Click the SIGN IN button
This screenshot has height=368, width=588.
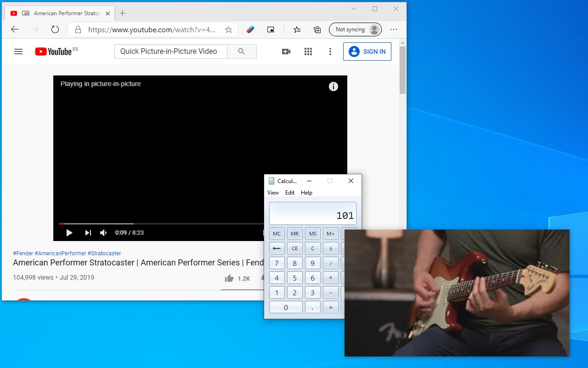367,52
